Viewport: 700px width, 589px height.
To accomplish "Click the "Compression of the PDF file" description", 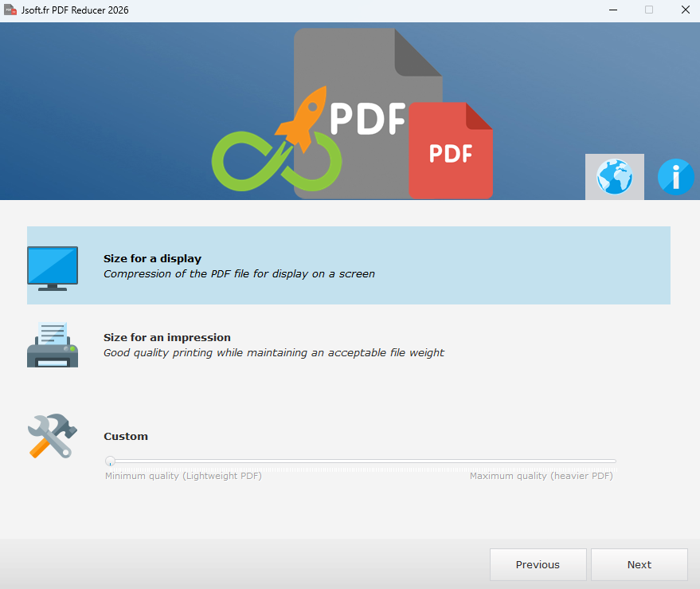I will 239,273.
